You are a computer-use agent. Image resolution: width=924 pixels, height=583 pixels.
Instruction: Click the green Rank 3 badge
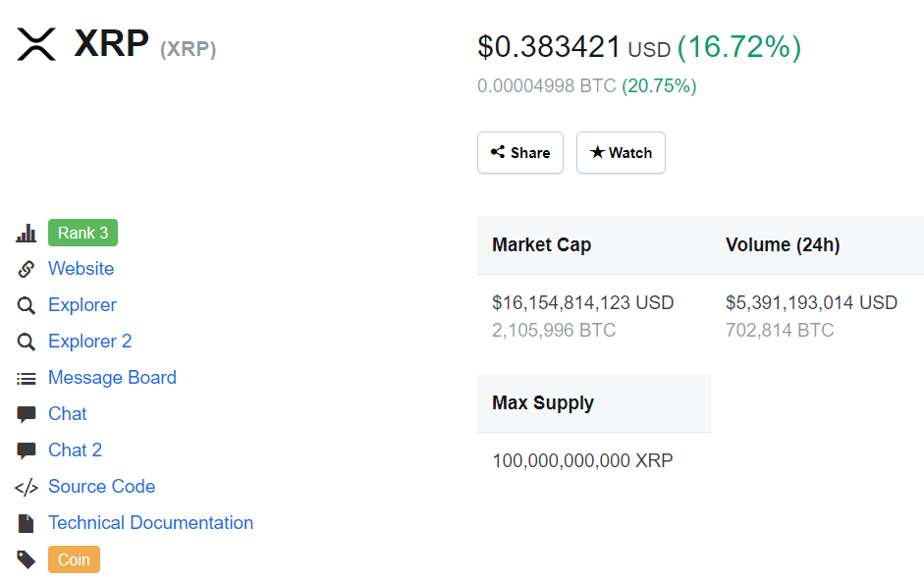coord(82,234)
